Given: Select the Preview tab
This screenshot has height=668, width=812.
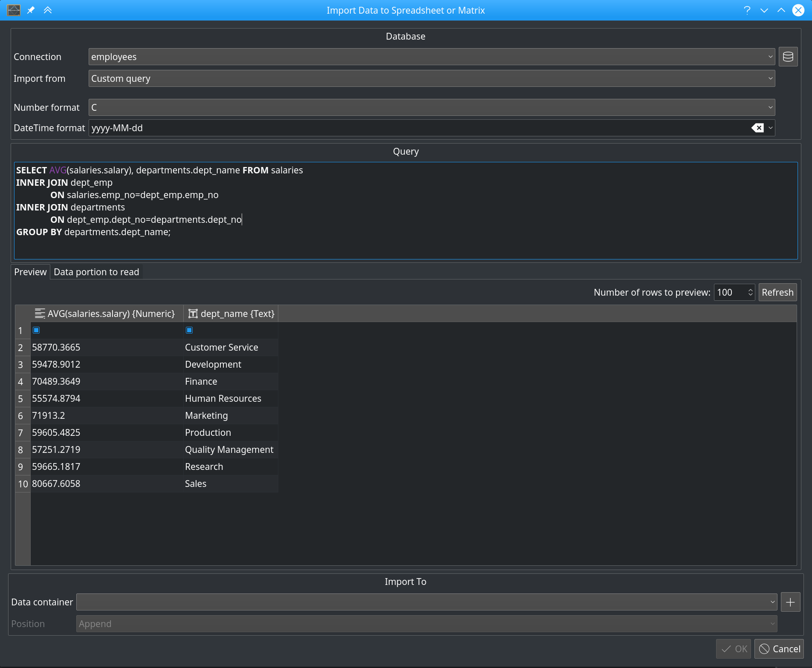Looking at the screenshot, I should [30, 271].
